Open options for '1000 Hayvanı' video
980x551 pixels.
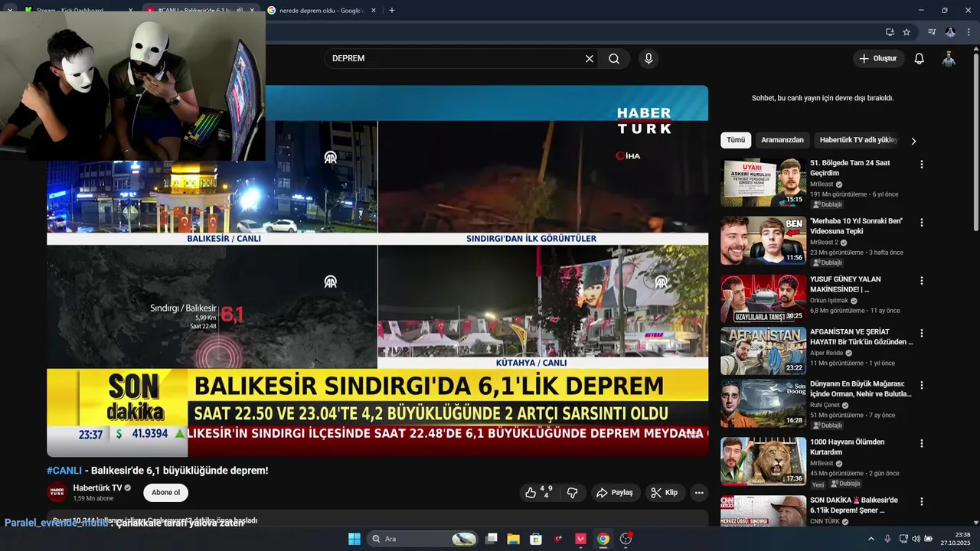[x=922, y=444]
